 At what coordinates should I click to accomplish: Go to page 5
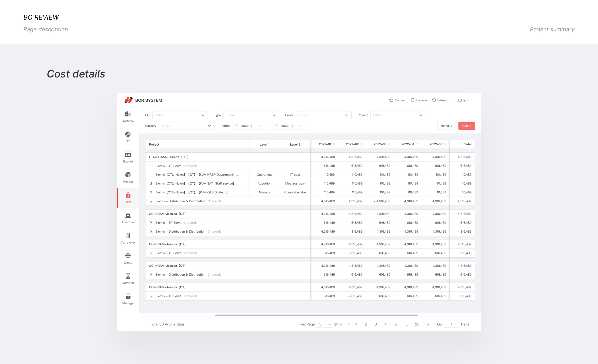(x=396, y=324)
